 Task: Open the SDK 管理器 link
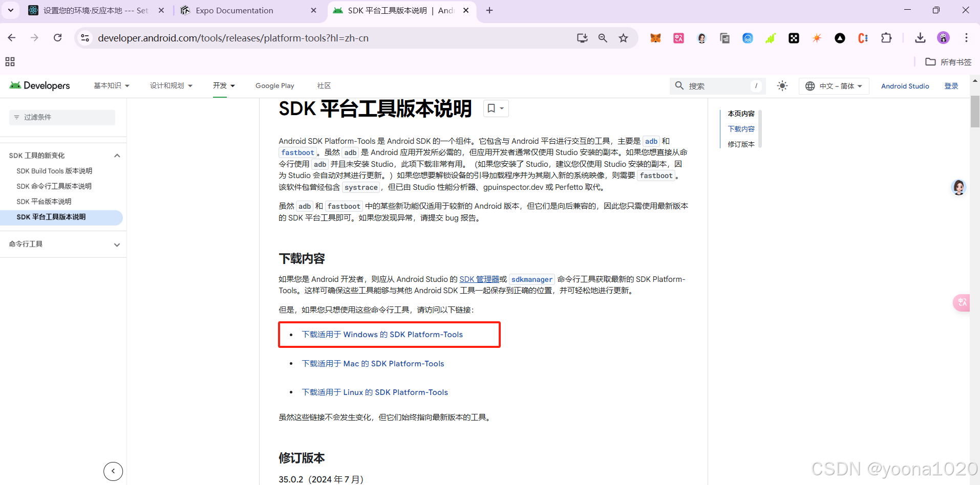tap(479, 279)
